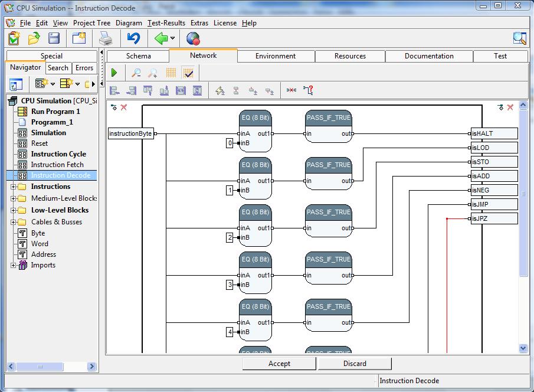Image resolution: width=534 pixels, height=392 pixels.
Task: Expand the Low-Level Blocks folder
Action: (14, 210)
